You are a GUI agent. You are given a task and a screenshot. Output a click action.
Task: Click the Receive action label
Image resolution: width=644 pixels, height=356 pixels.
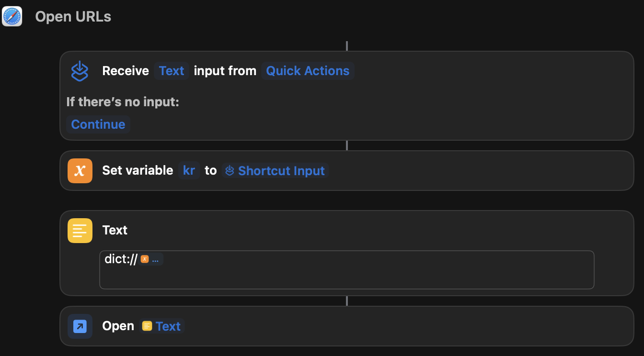126,71
